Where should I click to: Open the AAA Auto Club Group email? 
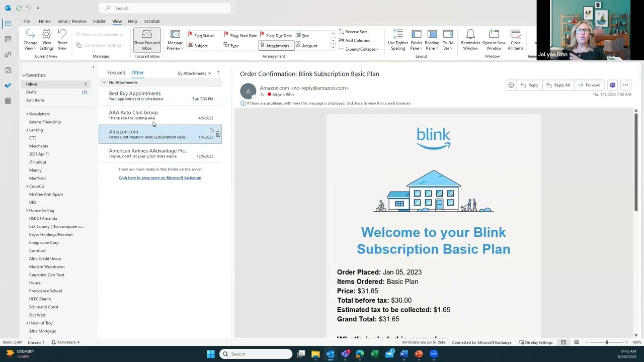click(160, 115)
